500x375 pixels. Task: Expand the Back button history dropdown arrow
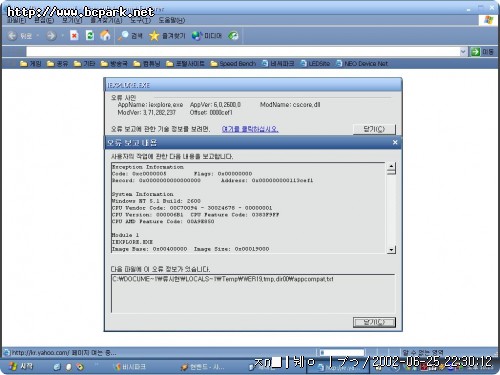point(38,36)
